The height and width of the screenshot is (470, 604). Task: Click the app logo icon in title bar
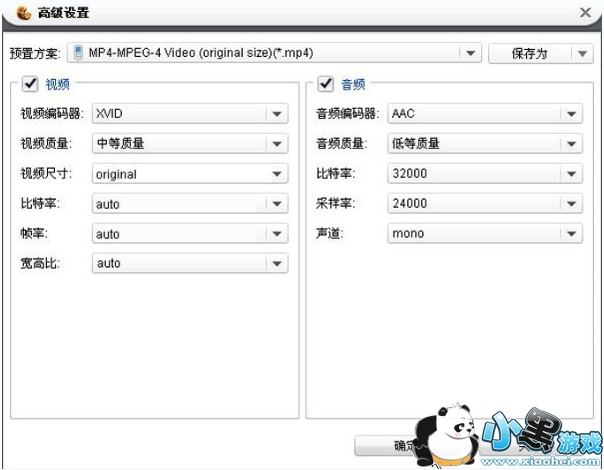click(24, 13)
